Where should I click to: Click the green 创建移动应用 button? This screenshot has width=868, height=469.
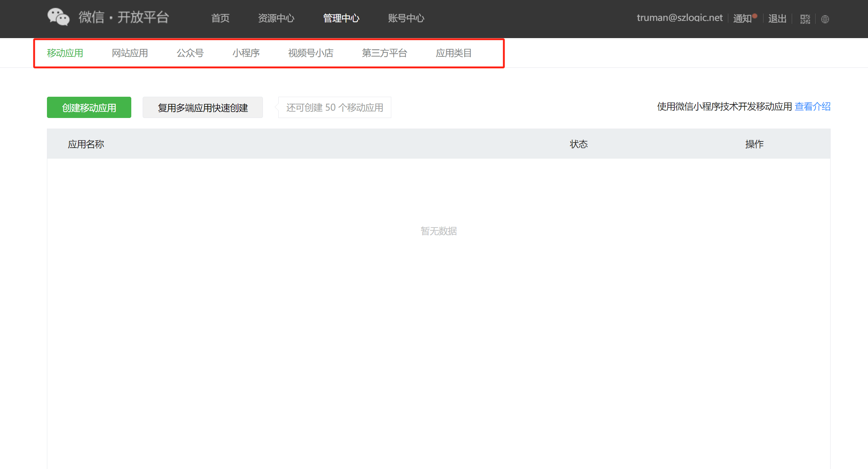pos(89,107)
